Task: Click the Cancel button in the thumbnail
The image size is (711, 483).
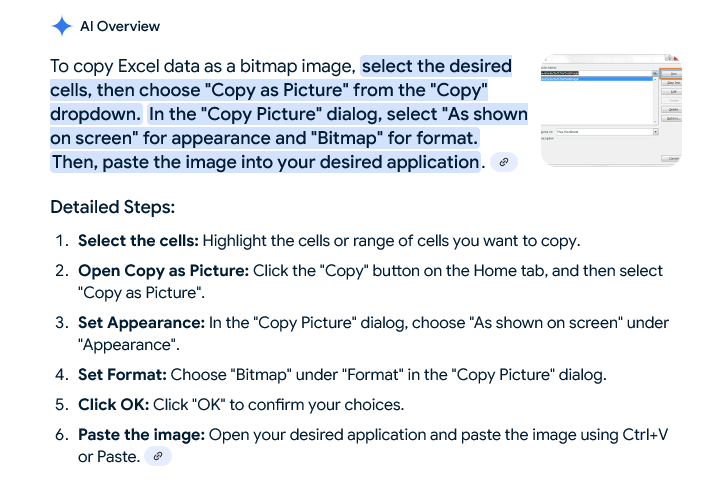Action: [672, 158]
